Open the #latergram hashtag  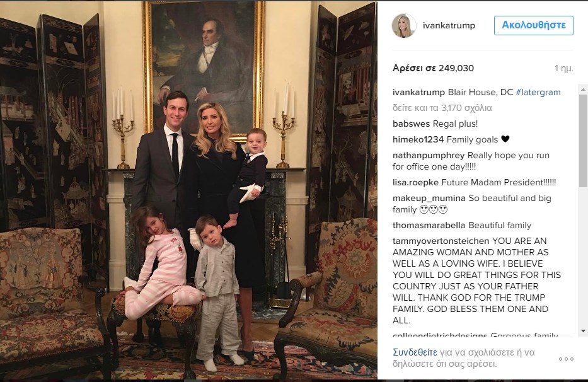[538, 92]
